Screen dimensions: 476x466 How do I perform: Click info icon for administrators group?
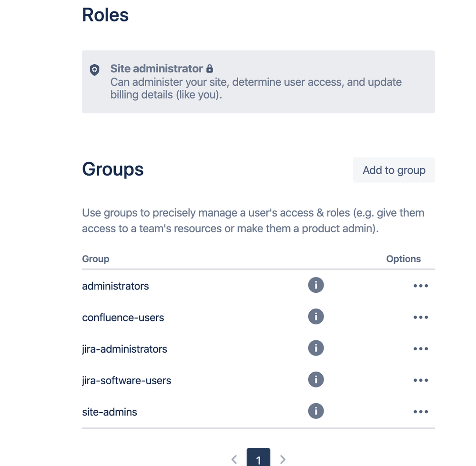pos(316,285)
